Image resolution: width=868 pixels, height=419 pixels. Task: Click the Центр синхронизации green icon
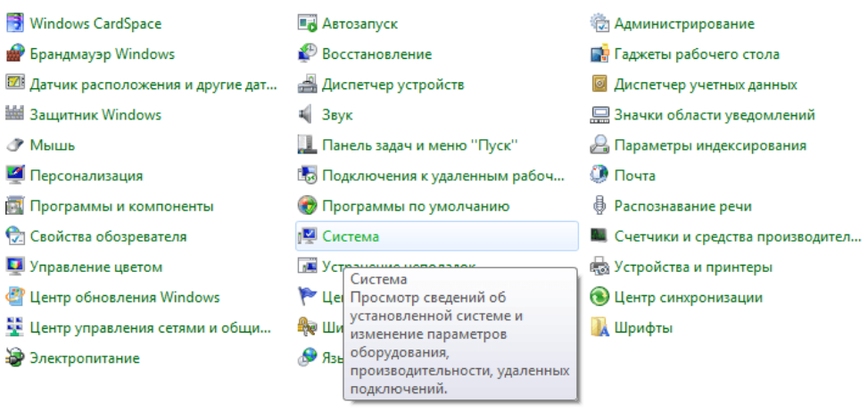[x=599, y=297]
